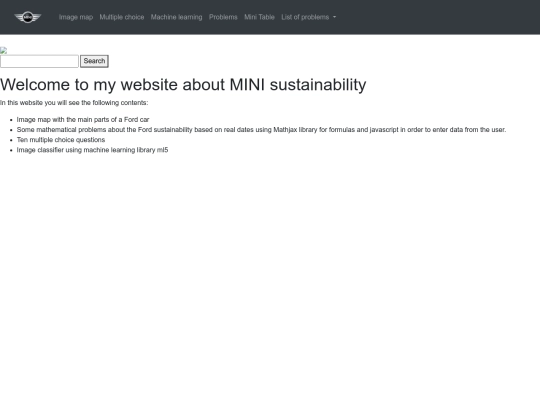Open the Mini Table page
The width and height of the screenshot is (540, 405).
259,17
